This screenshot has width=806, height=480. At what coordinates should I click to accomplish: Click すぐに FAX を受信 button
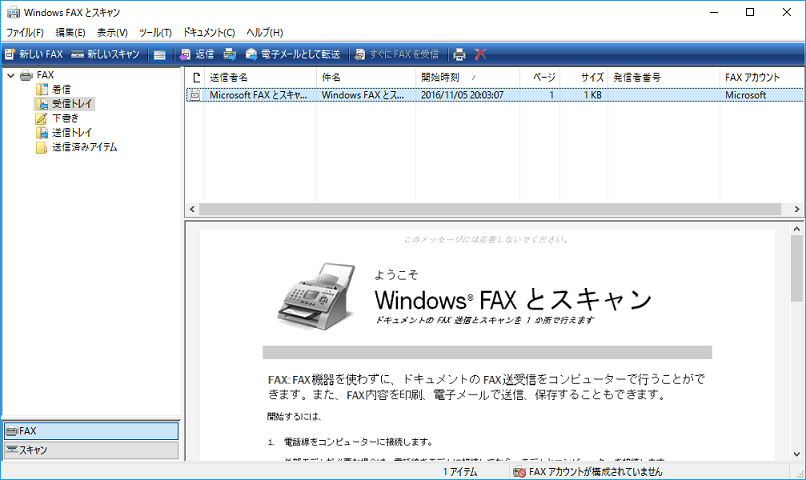[x=397, y=54]
